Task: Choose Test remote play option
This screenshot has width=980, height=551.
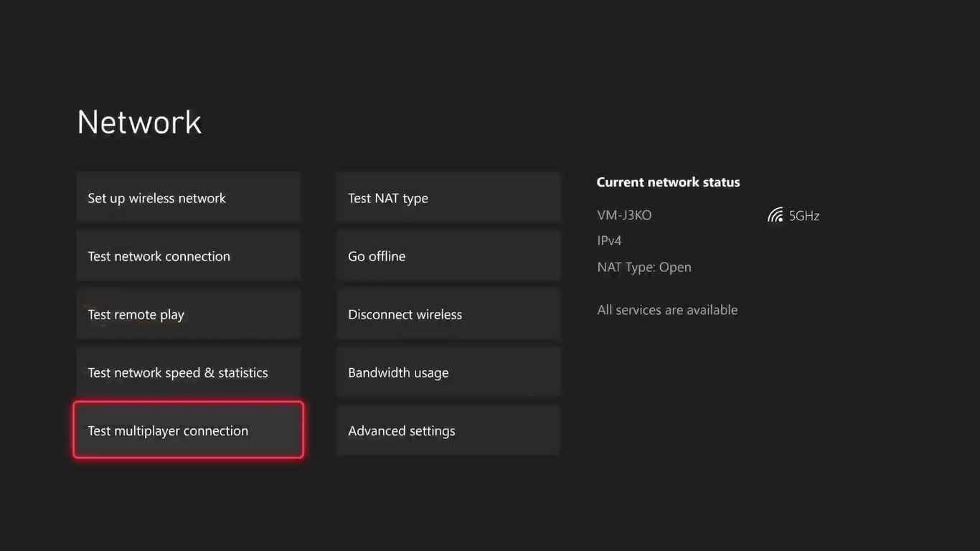Action: point(188,314)
